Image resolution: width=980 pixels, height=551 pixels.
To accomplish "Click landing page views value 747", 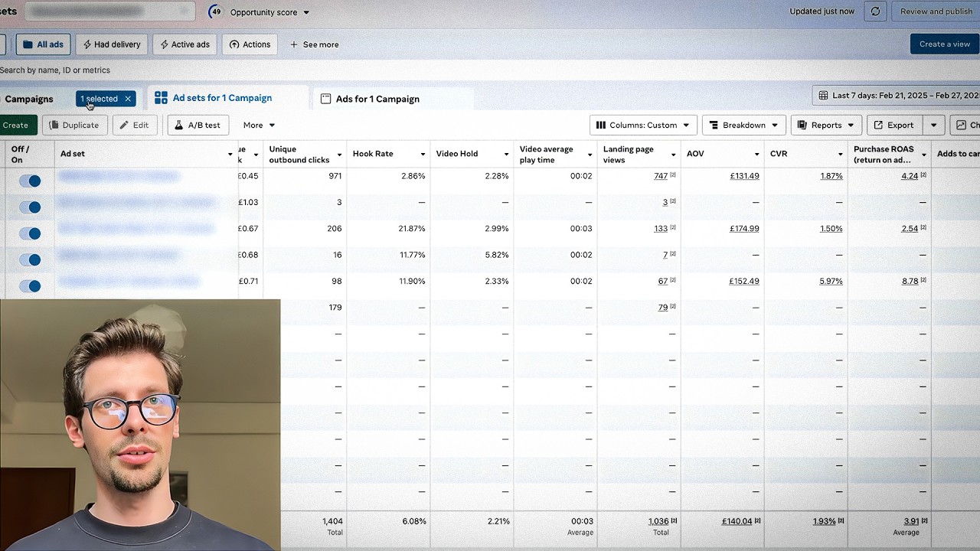I will (x=661, y=176).
